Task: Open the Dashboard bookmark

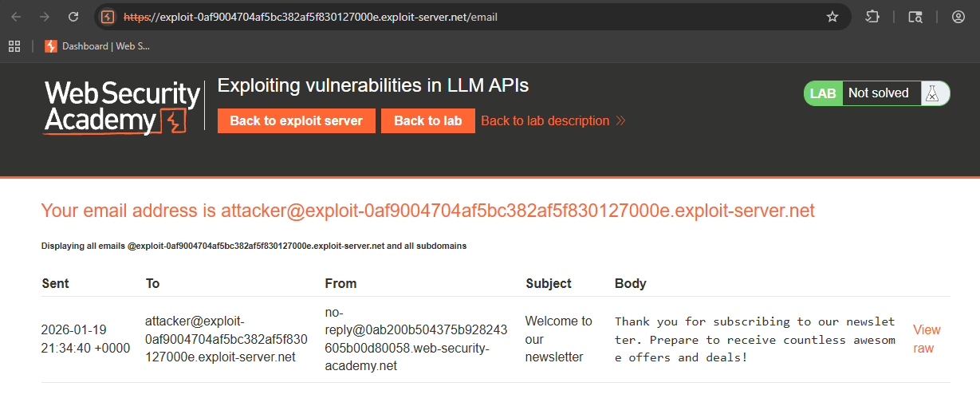Action: (97, 46)
